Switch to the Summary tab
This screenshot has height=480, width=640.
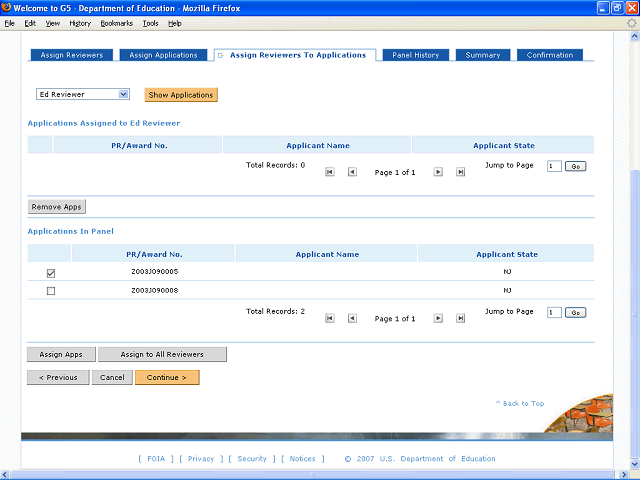482,55
